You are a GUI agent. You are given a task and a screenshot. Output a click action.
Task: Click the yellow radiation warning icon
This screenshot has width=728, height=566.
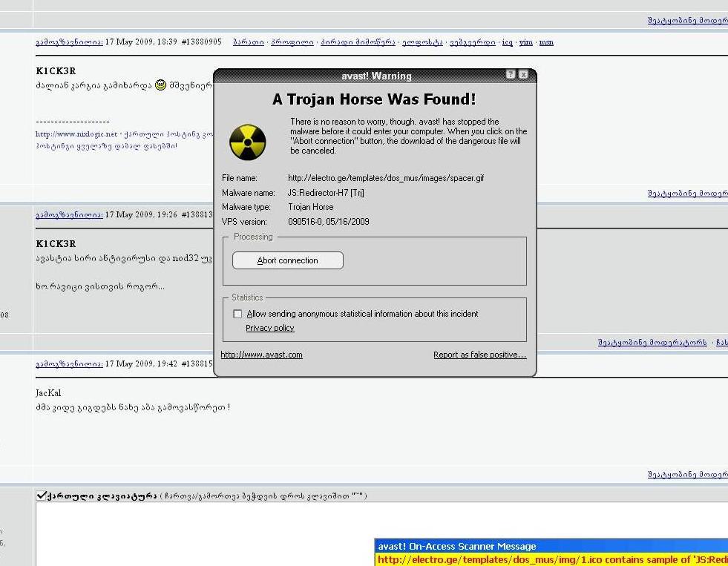point(247,142)
